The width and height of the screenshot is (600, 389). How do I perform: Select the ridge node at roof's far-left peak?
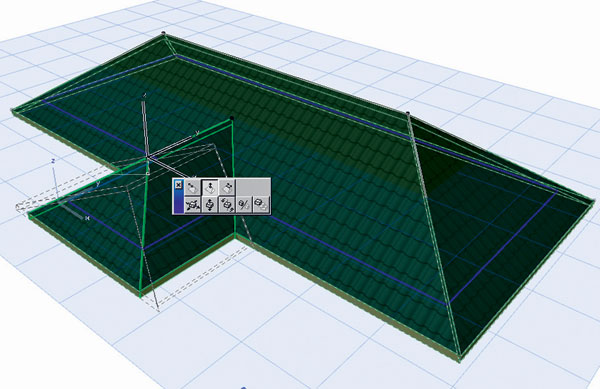pos(164,34)
